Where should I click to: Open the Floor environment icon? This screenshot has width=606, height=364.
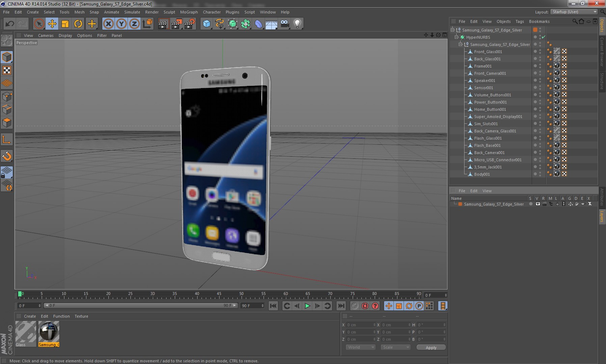(271, 24)
